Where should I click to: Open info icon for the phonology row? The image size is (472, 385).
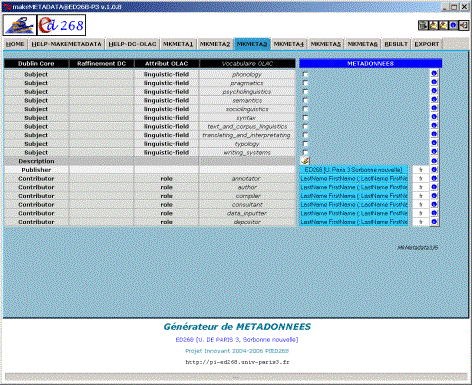[434, 73]
